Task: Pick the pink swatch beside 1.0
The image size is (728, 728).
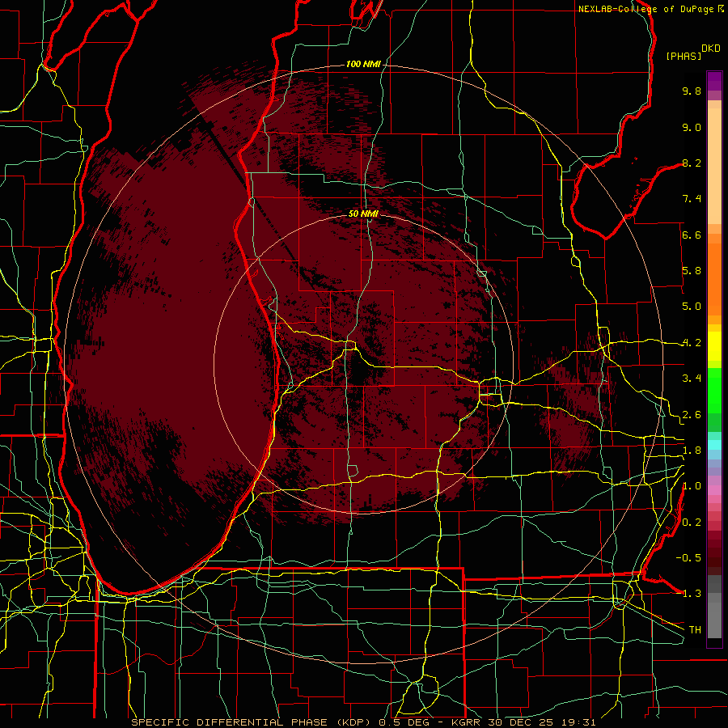Action: point(714,489)
